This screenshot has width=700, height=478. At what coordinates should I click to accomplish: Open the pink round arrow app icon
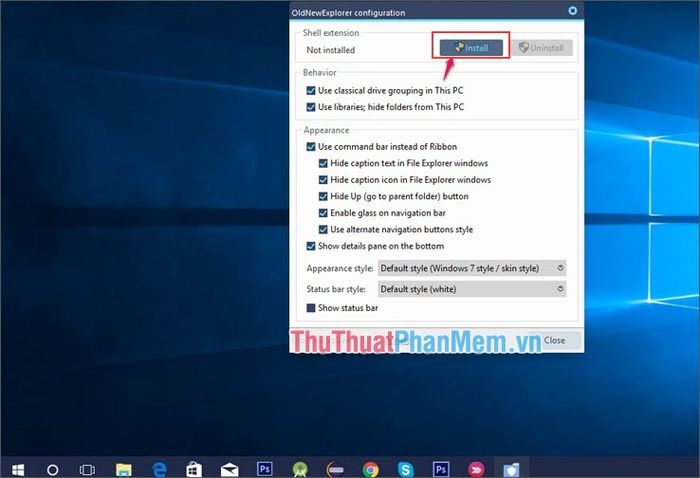tap(476, 470)
